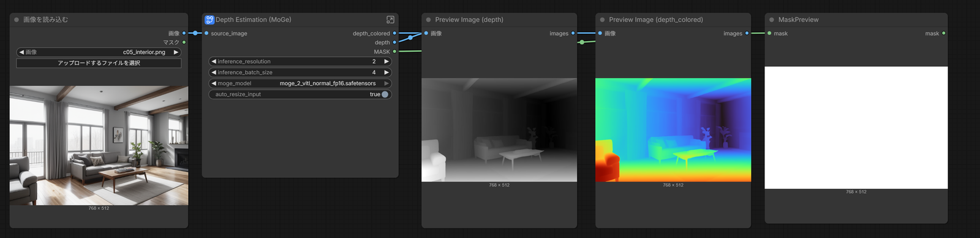
Task: Decrease inference_batch_size with left arrow
Action: pos(214,72)
